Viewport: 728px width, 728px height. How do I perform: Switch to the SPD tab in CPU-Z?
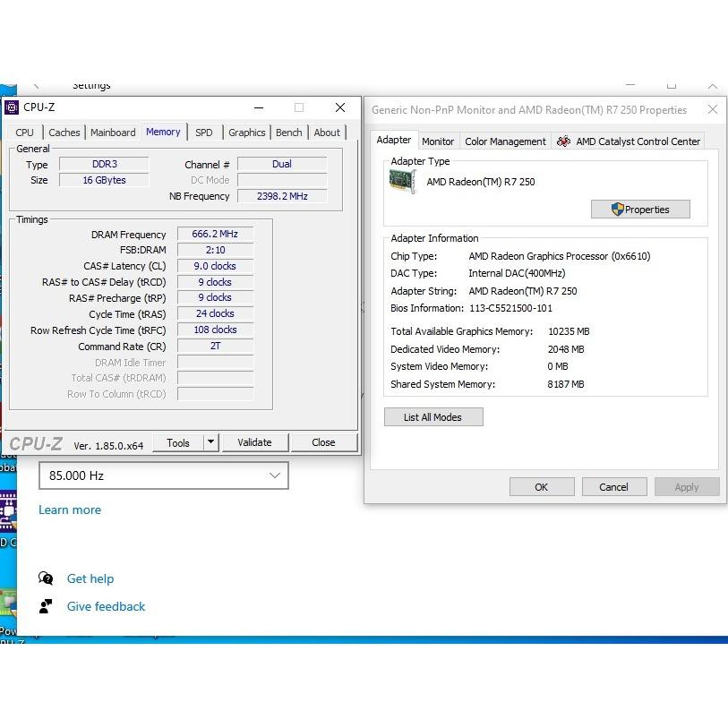204,133
